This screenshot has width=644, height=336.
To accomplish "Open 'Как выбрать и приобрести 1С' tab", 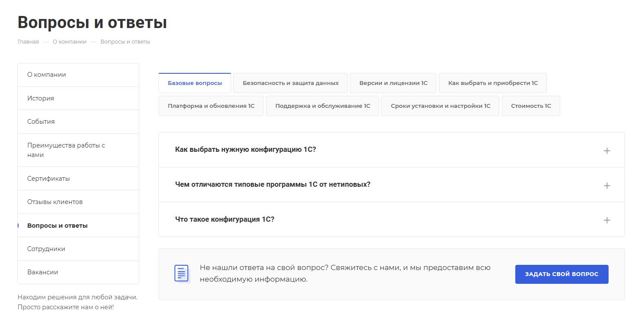I will tap(493, 83).
